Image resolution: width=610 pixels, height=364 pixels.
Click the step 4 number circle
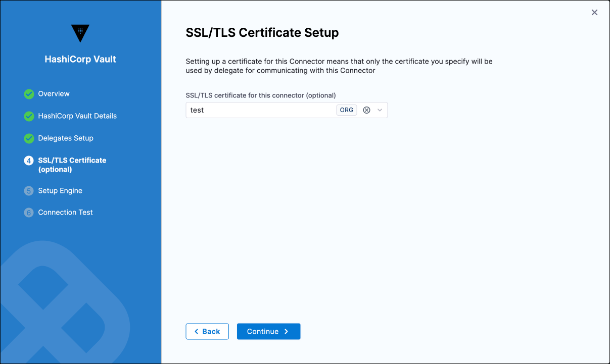[x=29, y=161]
